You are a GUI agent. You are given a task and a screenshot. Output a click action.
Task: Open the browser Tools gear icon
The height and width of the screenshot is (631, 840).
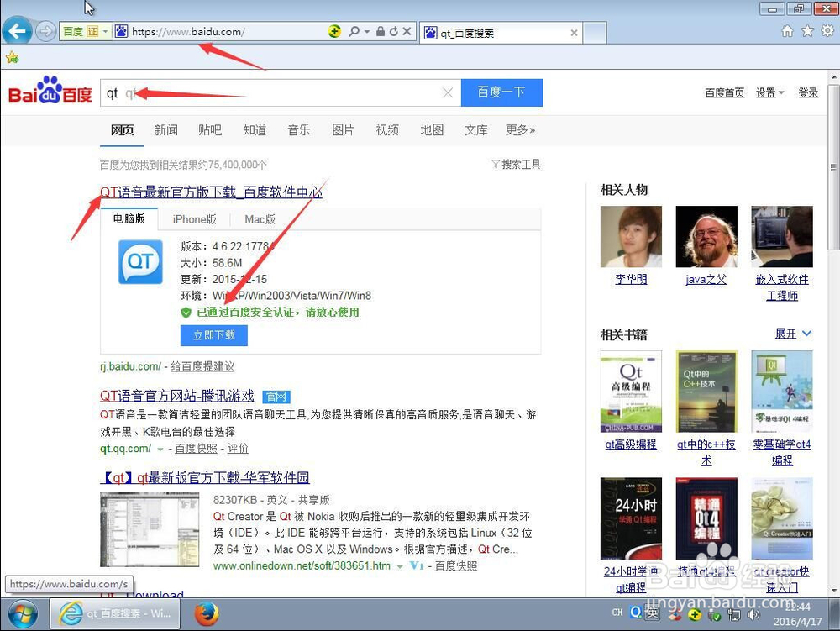827,31
